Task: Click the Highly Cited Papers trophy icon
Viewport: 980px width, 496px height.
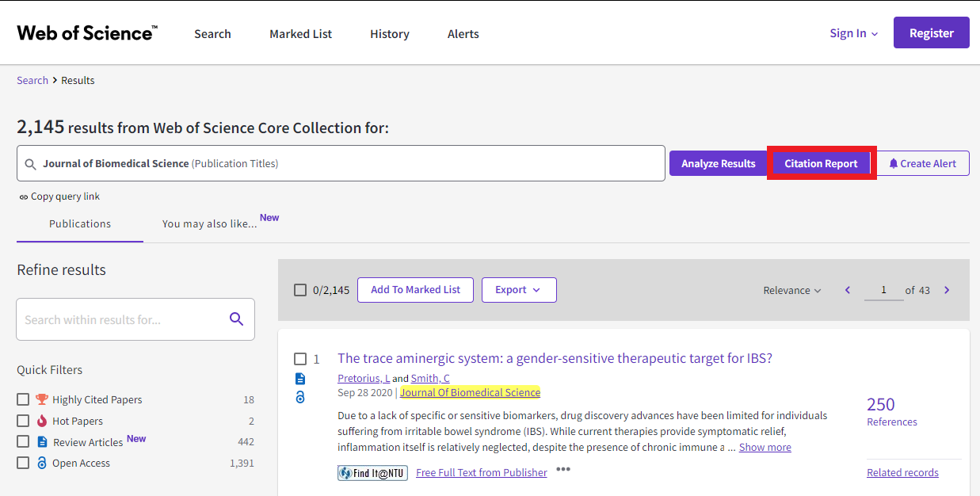Action: 42,399
